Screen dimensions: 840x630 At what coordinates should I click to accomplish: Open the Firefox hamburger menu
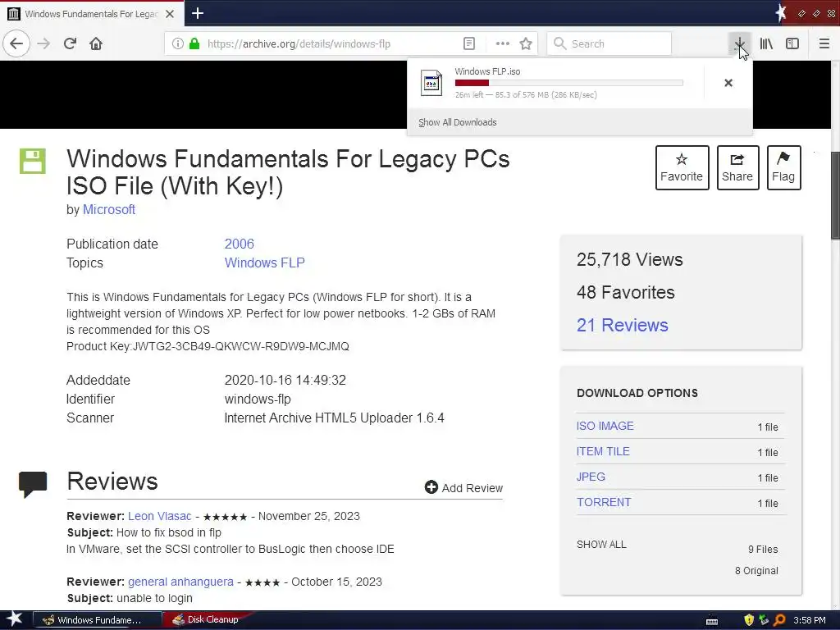pyautogui.click(x=824, y=44)
